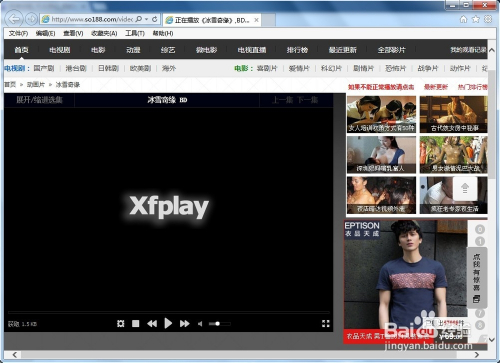Click the fast-forward icon in player controls

pos(184,324)
